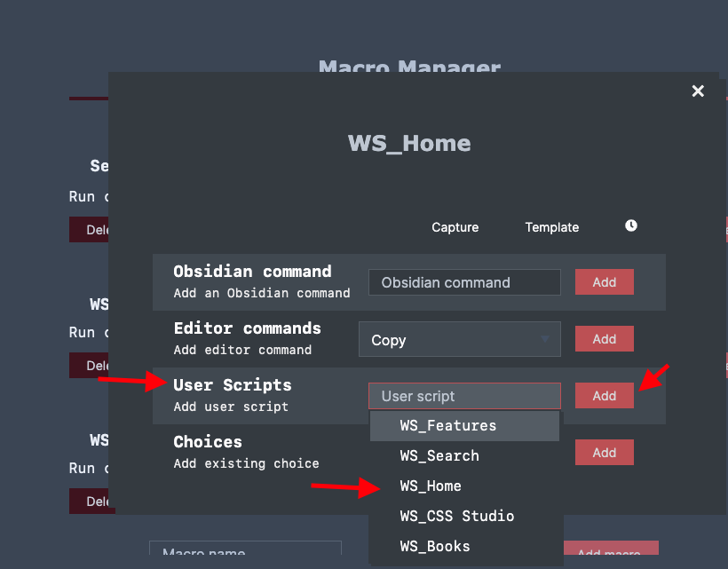Focus the Obsidian command input field
Viewport: 728px width, 569px height.
[464, 282]
